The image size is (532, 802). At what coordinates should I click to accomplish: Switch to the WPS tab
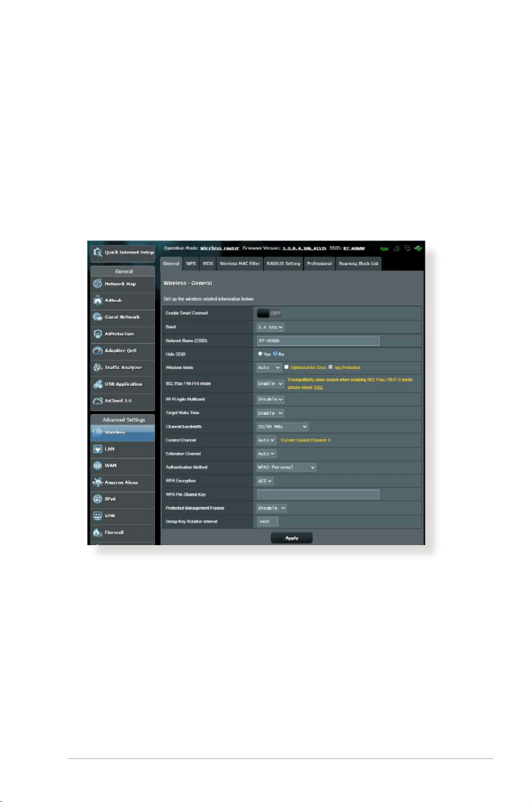191,264
